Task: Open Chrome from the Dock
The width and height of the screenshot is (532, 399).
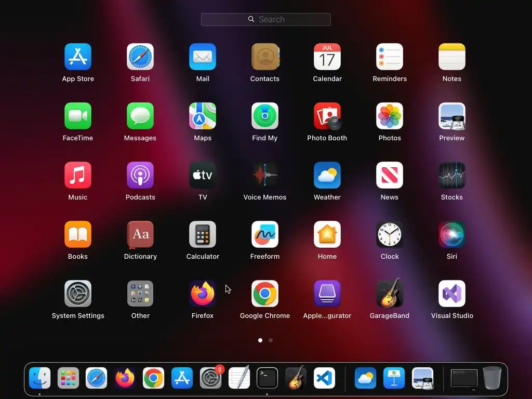Action: point(153,378)
